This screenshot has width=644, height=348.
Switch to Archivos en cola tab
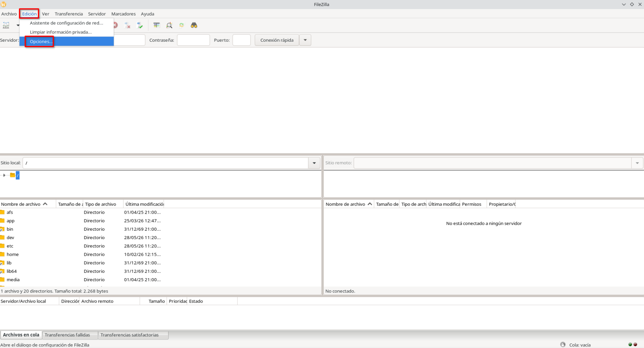(21, 335)
